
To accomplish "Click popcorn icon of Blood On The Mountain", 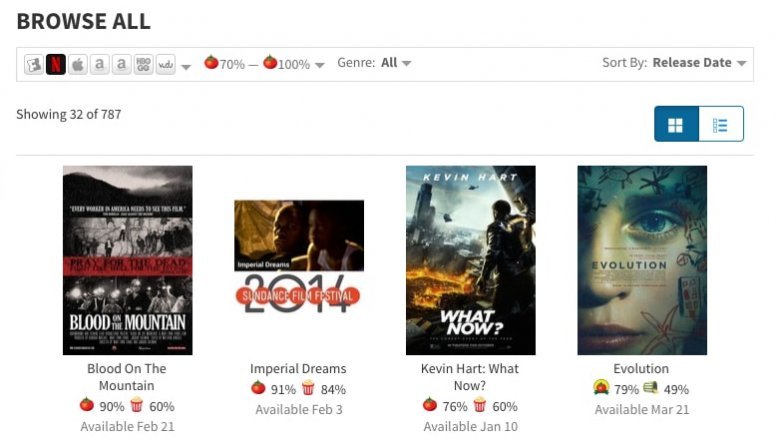I will click(136, 405).
